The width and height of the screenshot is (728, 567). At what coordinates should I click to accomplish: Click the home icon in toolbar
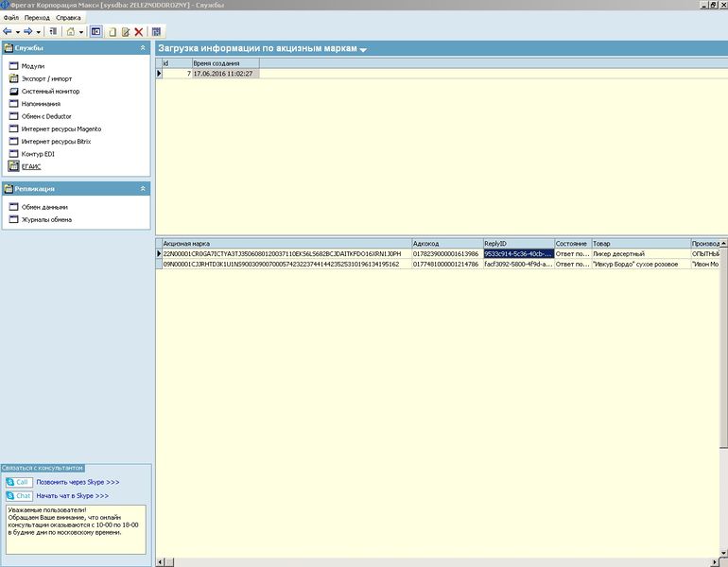coord(71,31)
